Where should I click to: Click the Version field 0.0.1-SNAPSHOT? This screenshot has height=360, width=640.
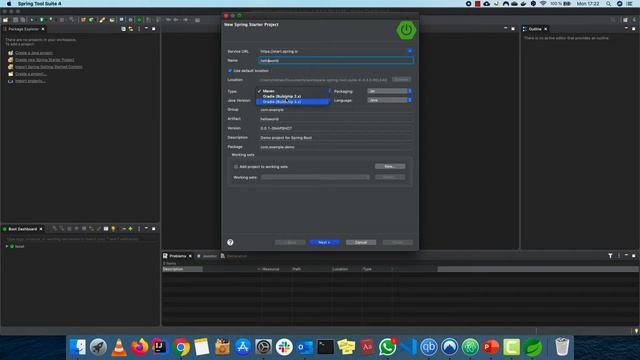[x=336, y=128]
